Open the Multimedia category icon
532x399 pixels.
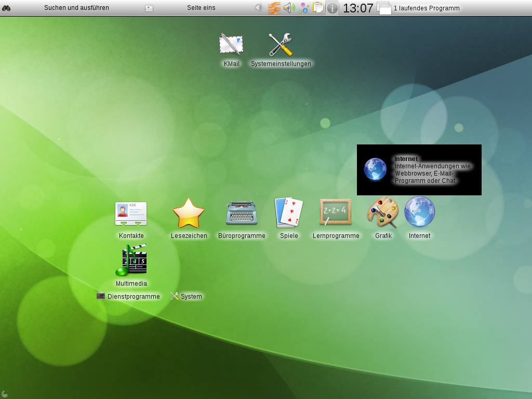[x=131, y=261]
